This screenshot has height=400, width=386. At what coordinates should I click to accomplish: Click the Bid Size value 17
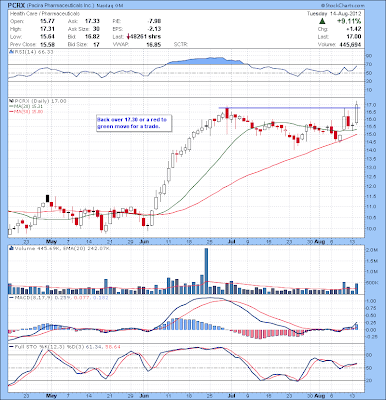pyautogui.click(x=96, y=44)
